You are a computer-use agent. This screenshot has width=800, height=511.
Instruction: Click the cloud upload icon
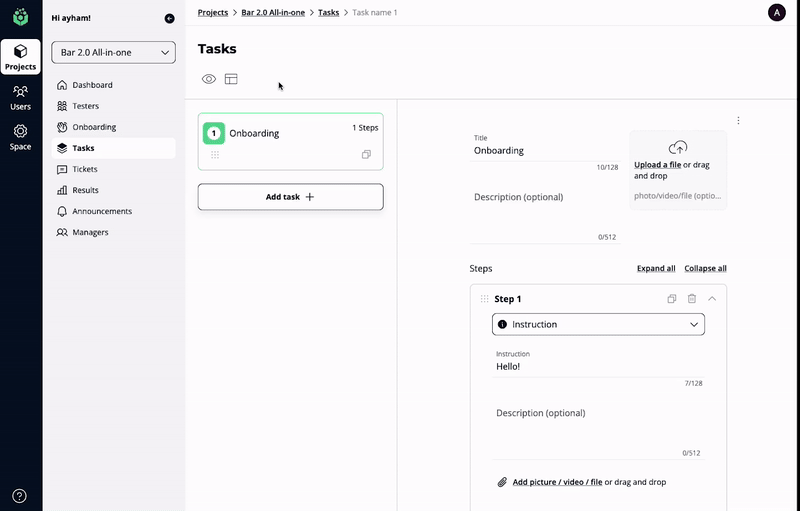pyautogui.click(x=678, y=147)
